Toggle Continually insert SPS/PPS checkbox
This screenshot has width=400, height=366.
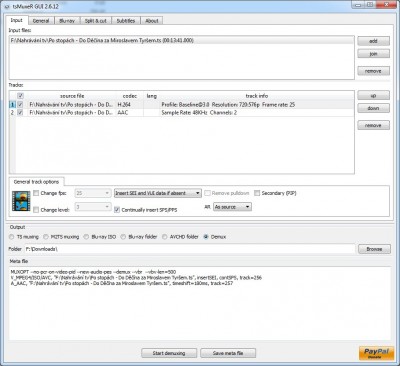pyautogui.click(x=117, y=210)
